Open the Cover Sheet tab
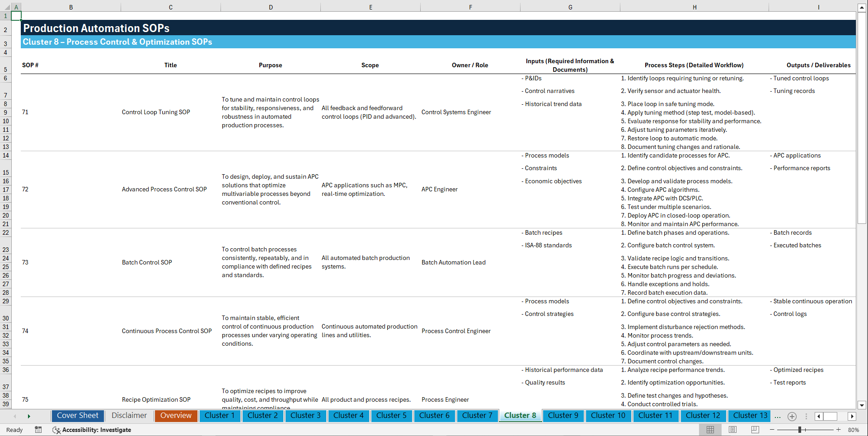This screenshot has height=436, width=868. pos(77,416)
